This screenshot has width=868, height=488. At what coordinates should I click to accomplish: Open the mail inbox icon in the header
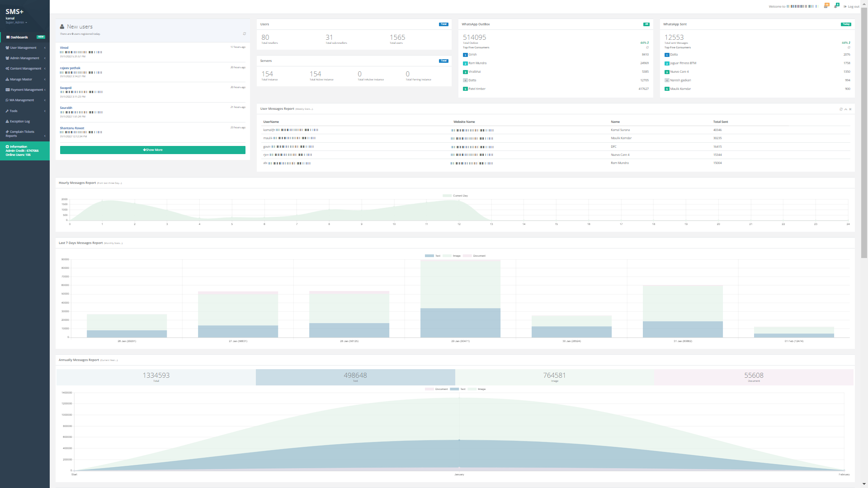(x=826, y=6)
